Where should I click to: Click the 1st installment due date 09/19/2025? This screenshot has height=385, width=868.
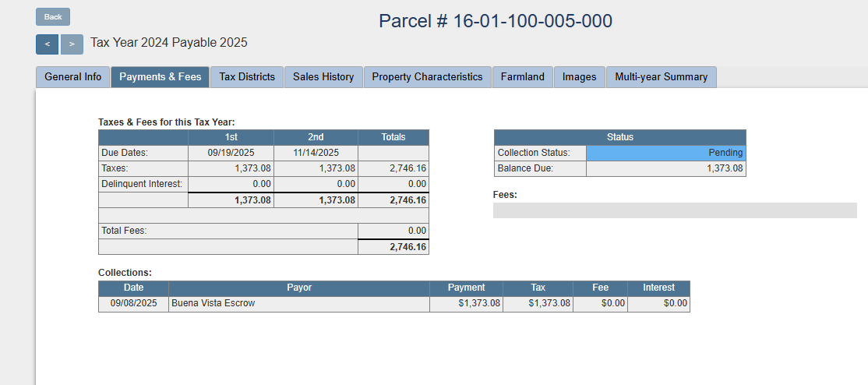231,153
